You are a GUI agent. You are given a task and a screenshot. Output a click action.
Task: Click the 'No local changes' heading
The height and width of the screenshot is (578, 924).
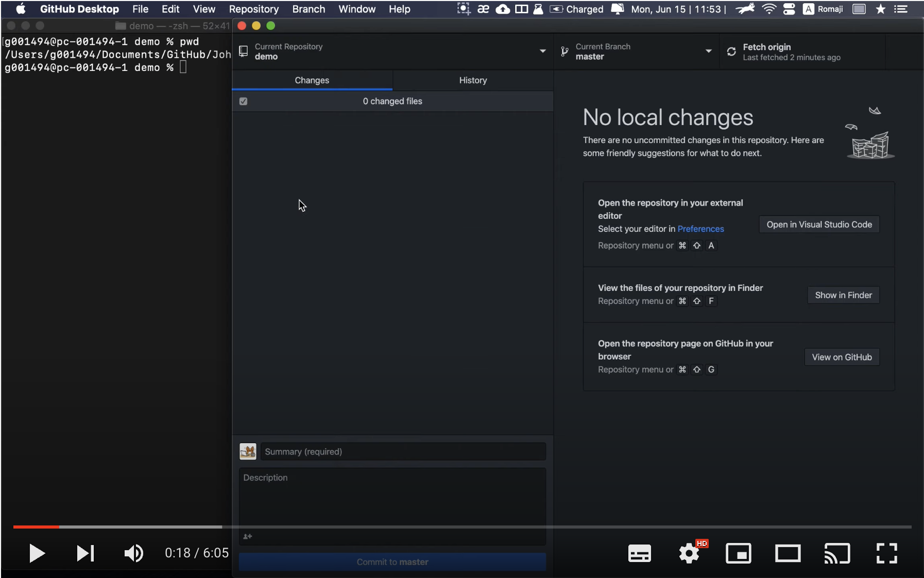point(668,117)
